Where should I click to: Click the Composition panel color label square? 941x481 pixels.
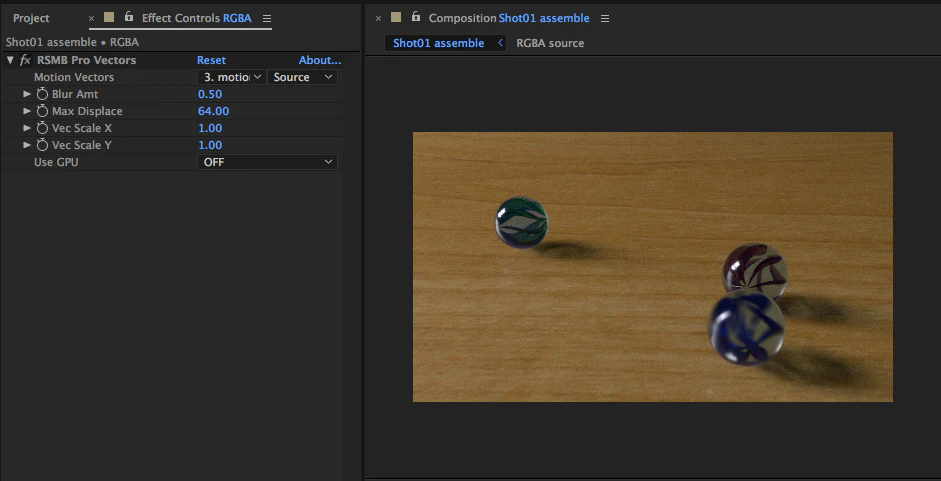[x=395, y=17]
